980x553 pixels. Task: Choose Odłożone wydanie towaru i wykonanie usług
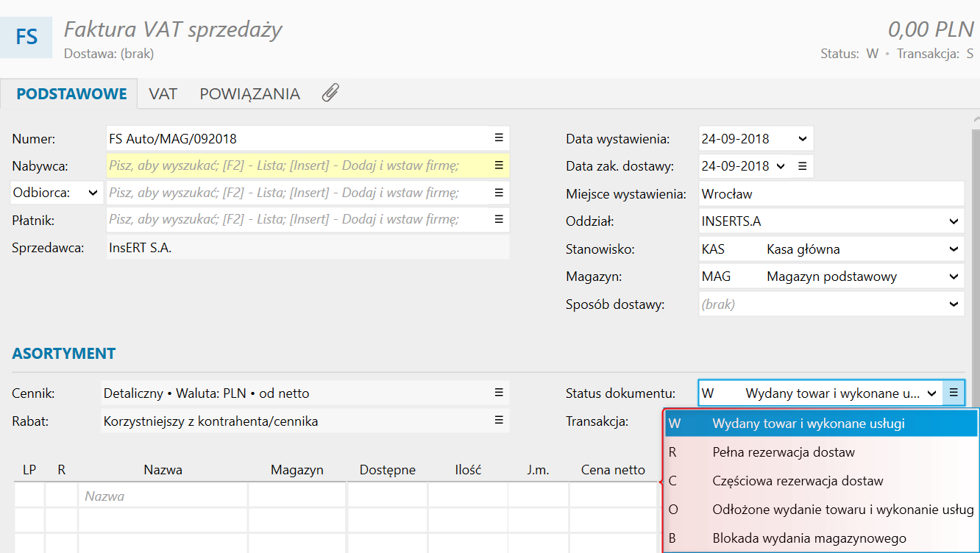click(821, 510)
